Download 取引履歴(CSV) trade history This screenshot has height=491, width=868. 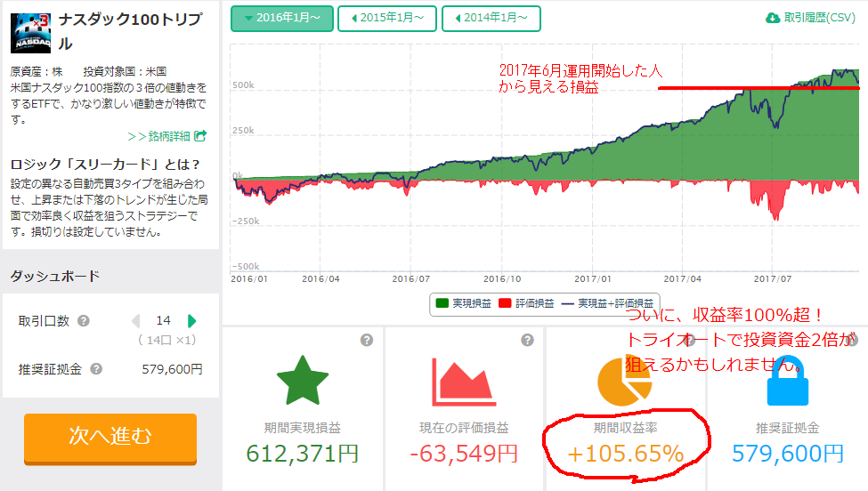(810, 18)
